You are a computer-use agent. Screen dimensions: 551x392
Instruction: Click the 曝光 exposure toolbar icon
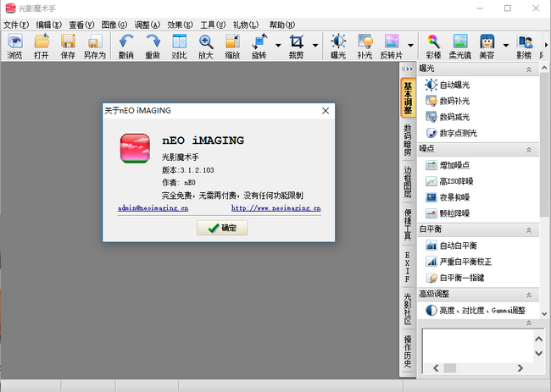(338, 47)
